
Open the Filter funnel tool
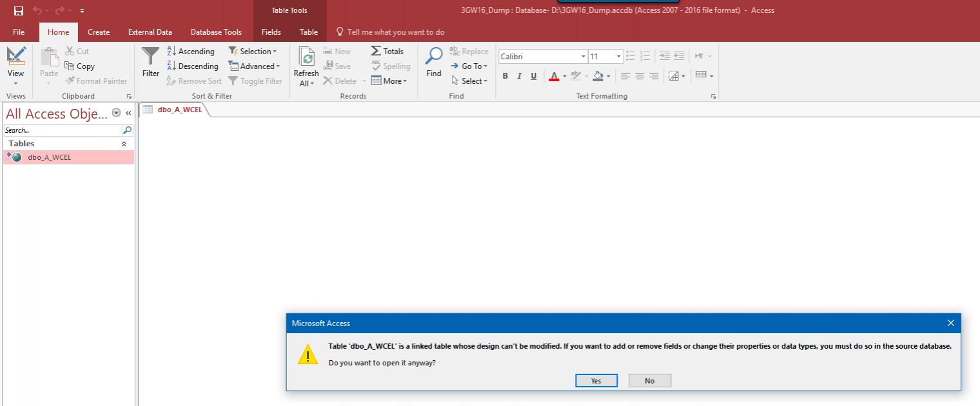[x=151, y=63]
